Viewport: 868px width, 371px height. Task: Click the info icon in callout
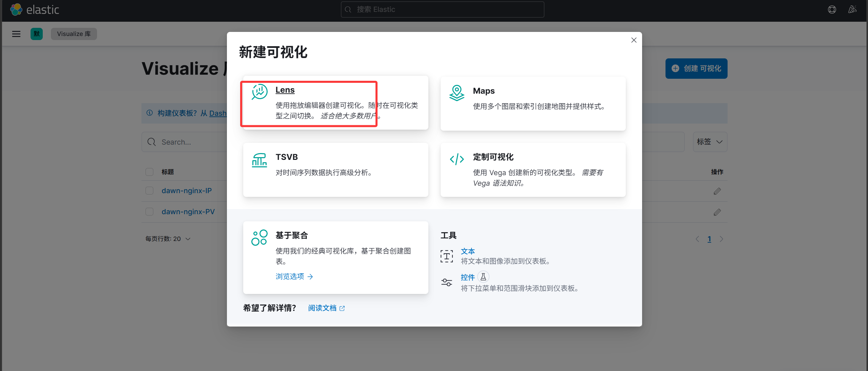click(150, 113)
